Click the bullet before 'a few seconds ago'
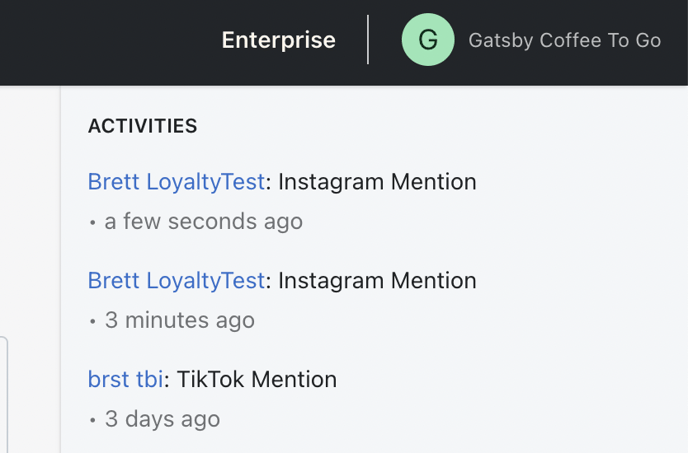This screenshot has height=453, width=688. pyautogui.click(x=92, y=223)
